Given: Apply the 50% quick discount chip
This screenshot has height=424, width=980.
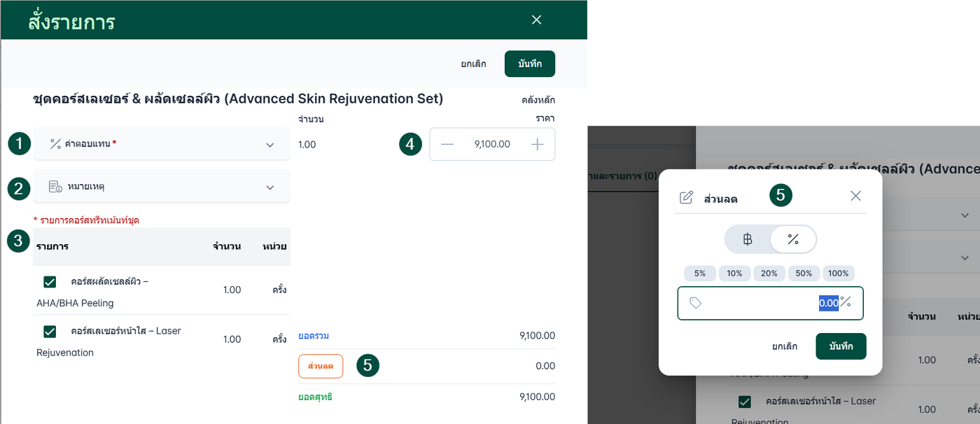Looking at the screenshot, I should (x=804, y=274).
